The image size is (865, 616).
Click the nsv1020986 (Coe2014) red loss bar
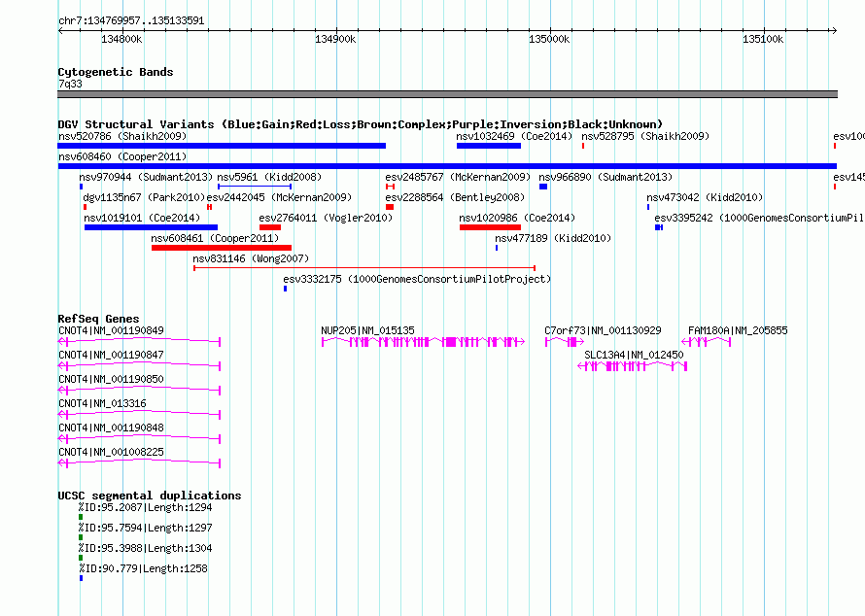pyautogui.click(x=491, y=227)
